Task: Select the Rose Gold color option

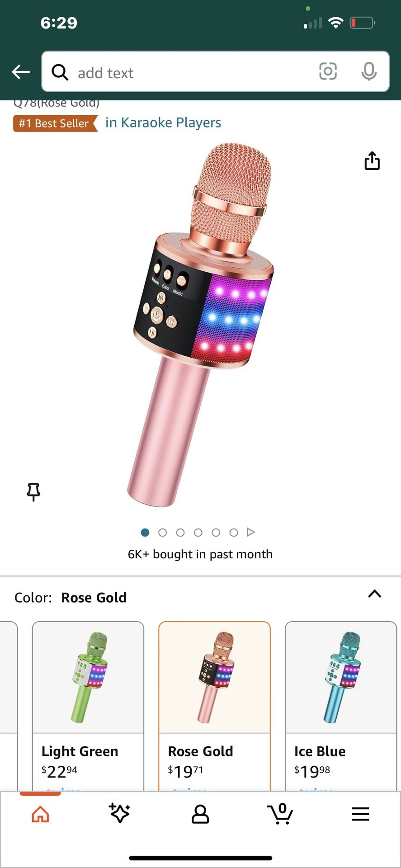Action: tap(214, 706)
